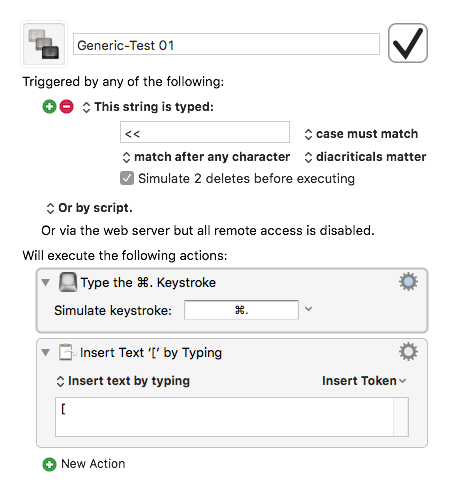
Task: Collapse the Type Keystroke action triangle
Action: pos(46,282)
